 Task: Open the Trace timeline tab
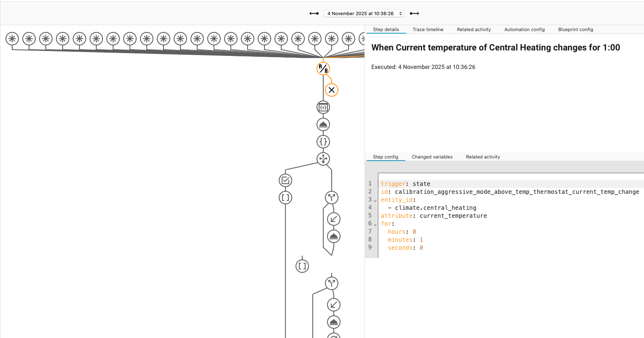click(x=428, y=29)
